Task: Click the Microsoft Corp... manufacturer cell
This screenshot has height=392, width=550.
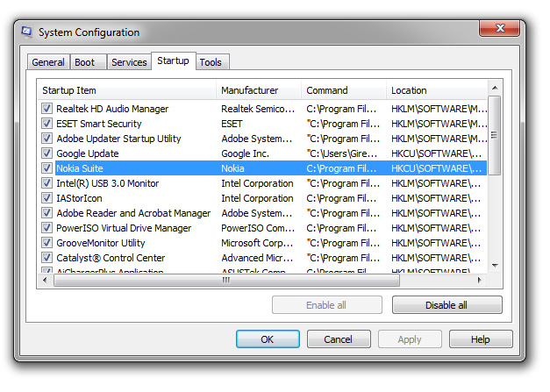Action: pyautogui.click(x=257, y=243)
